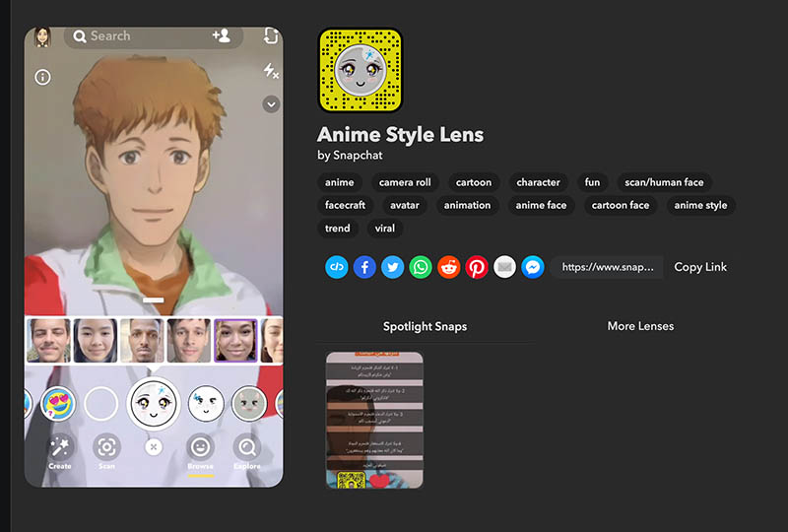788x532 pixels.
Task: Share lens on Pinterest
Action: 477,267
